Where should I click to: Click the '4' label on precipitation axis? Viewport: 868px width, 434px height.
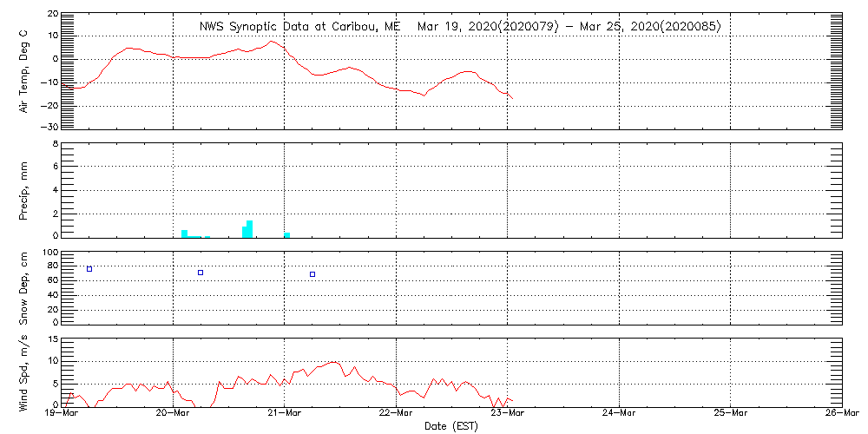click(56, 190)
